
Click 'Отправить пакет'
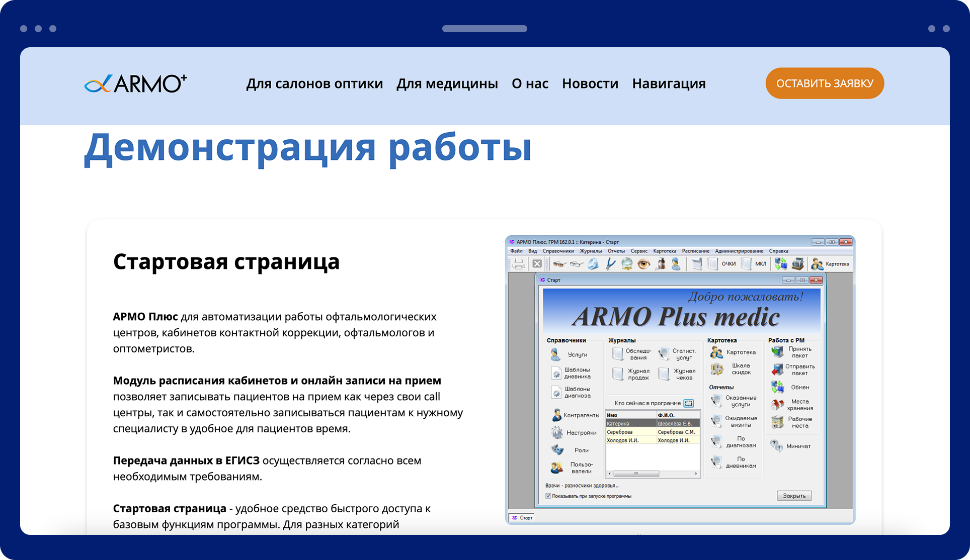click(793, 369)
